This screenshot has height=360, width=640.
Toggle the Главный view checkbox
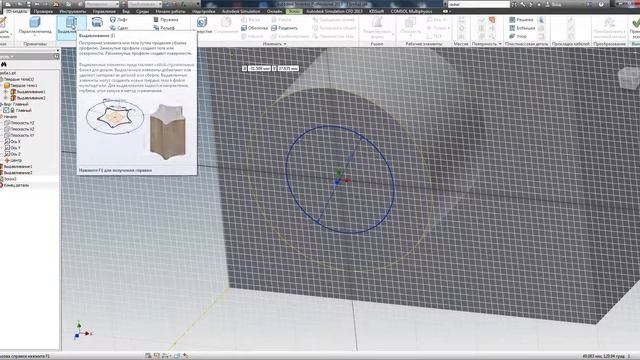pyautogui.click(x=6, y=110)
